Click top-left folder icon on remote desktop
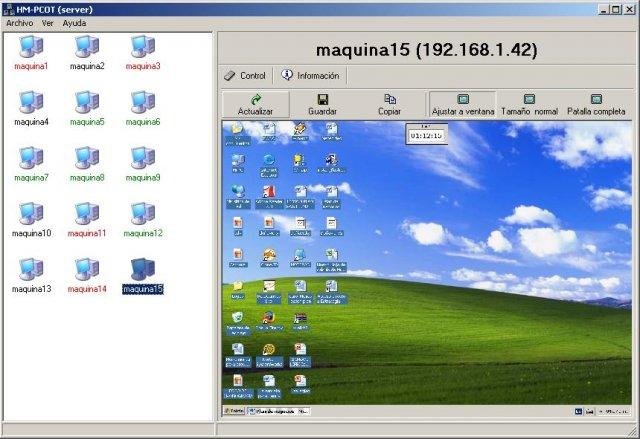Screen dimensions: 640x439 237,129
